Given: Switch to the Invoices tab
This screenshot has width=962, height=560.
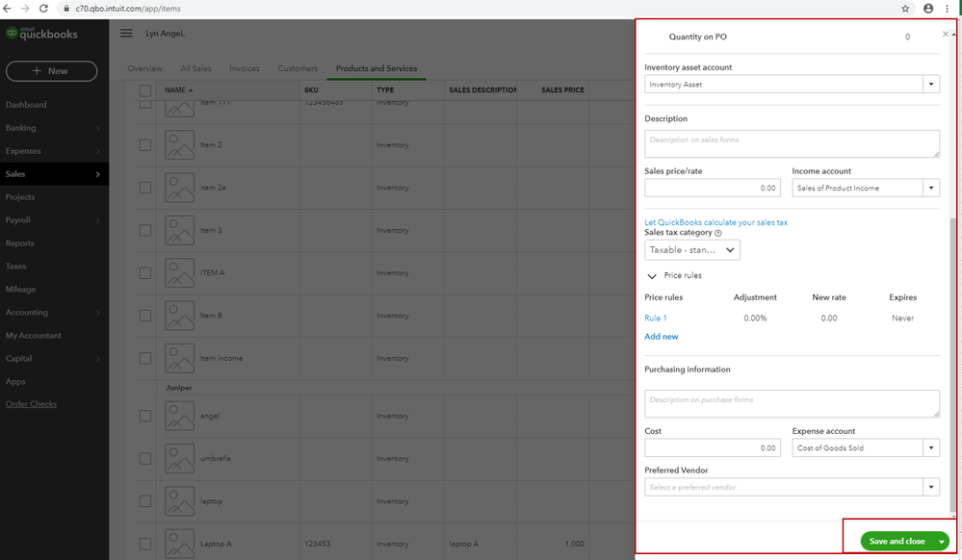Looking at the screenshot, I should 245,68.
